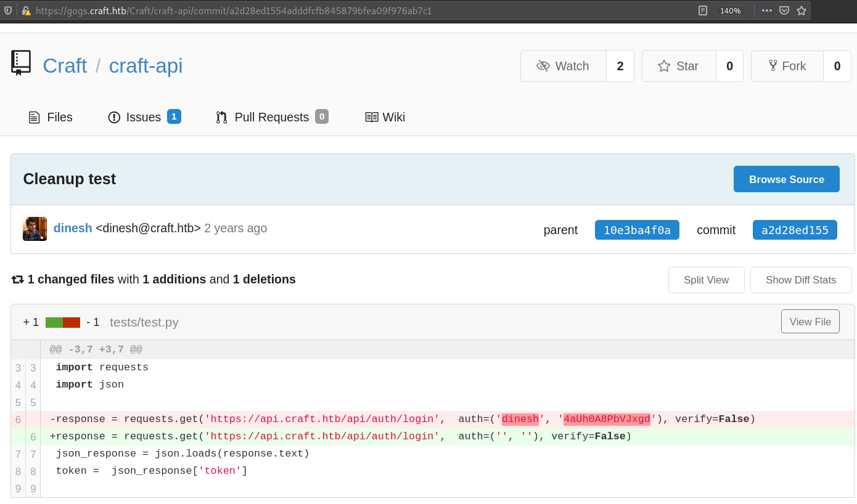
Task: Open the Files tab
Action: (51, 117)
